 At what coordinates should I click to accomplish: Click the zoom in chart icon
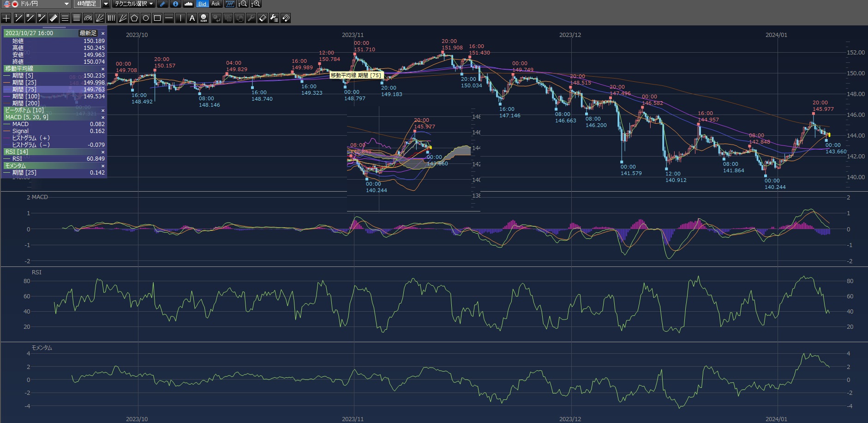256,4
